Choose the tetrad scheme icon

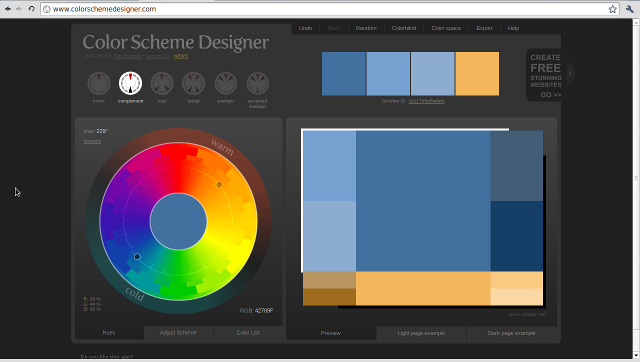tap(193, 83)
